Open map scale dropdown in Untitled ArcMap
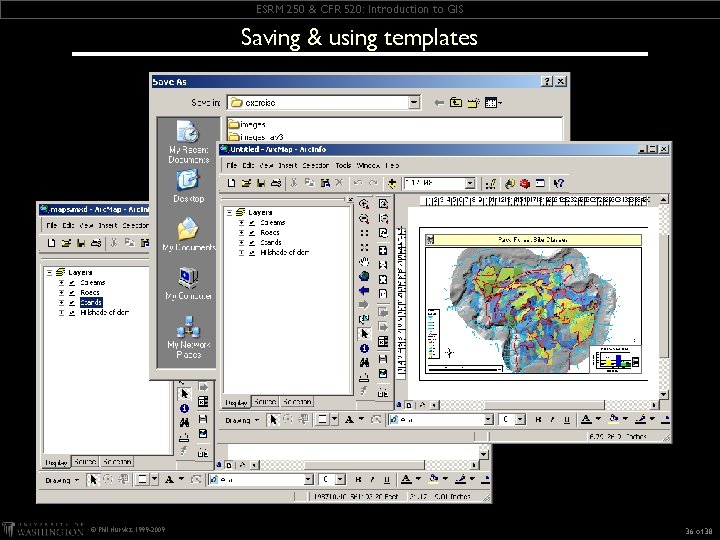Image resolution: width=720 pixels, height=540 pixels. [x=470, y=183]
